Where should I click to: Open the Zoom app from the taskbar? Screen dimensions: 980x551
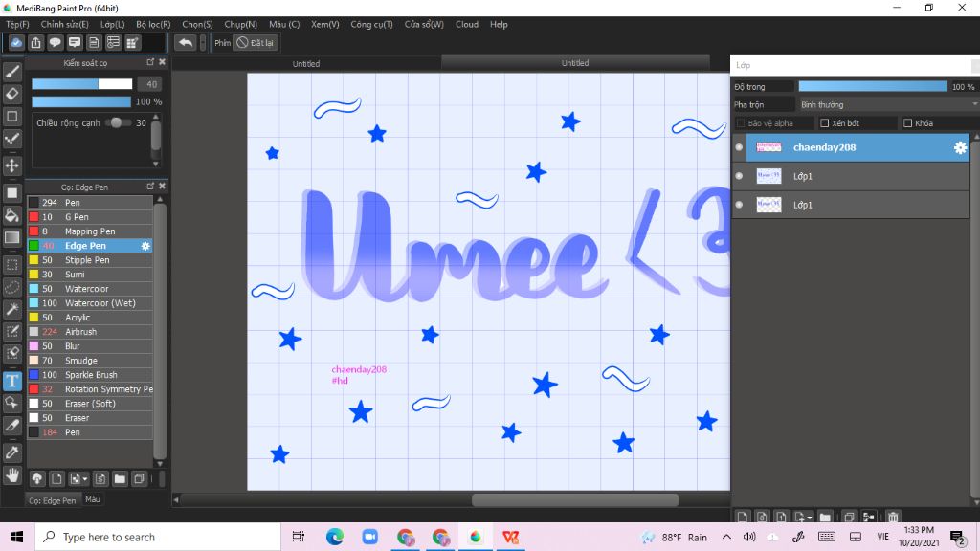[x=370, y=537]
